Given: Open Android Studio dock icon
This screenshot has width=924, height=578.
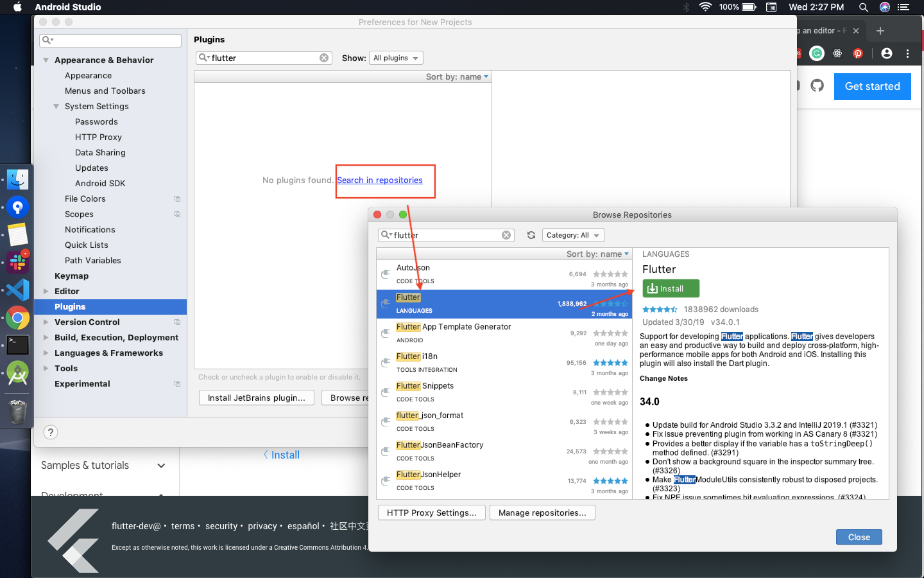Looking at the screenshot, I should pyautogui.click(x=17, y=373).
